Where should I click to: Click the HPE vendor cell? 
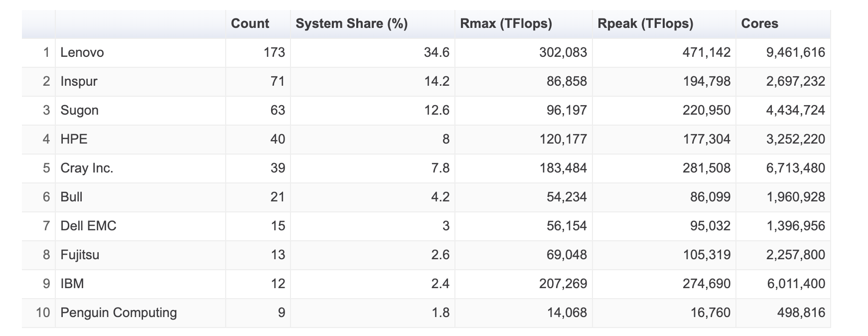point(74,139)
